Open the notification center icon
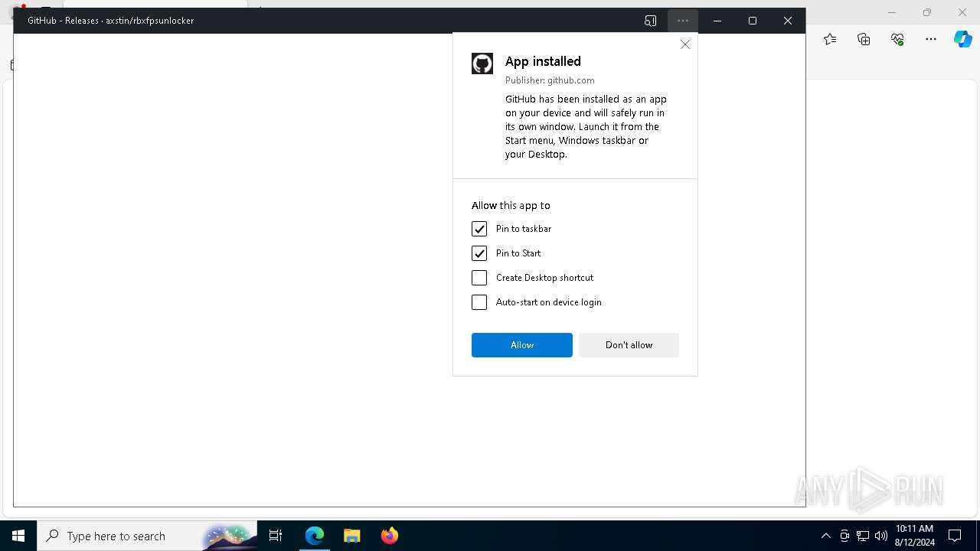 click(x=955, y=536)
